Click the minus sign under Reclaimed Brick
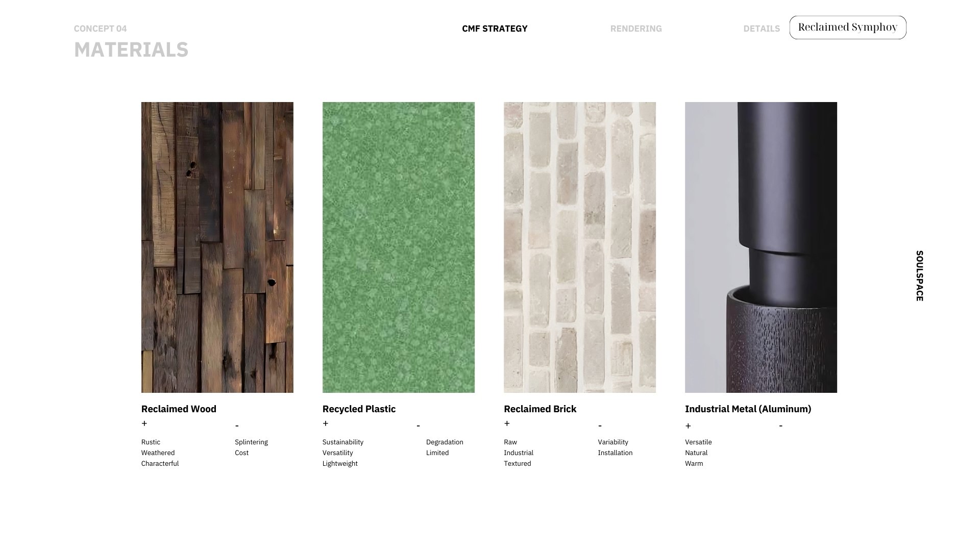 point(600,425)
